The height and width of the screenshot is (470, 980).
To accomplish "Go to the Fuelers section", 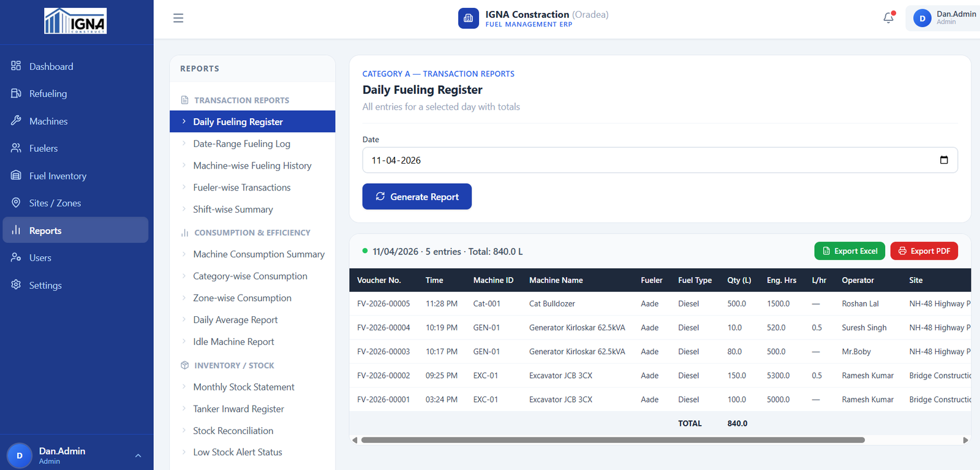I will pos(43,148).
